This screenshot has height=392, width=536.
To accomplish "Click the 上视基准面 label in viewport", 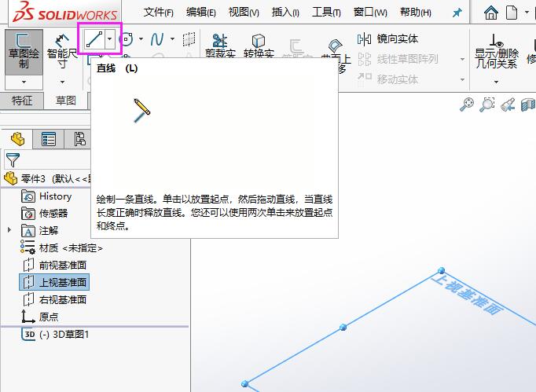I will tap(468, 295).
